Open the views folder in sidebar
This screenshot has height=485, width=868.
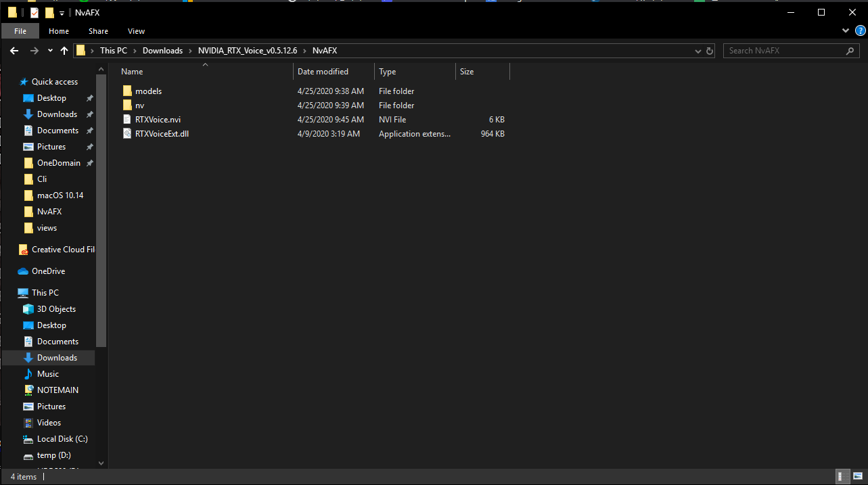47,228
